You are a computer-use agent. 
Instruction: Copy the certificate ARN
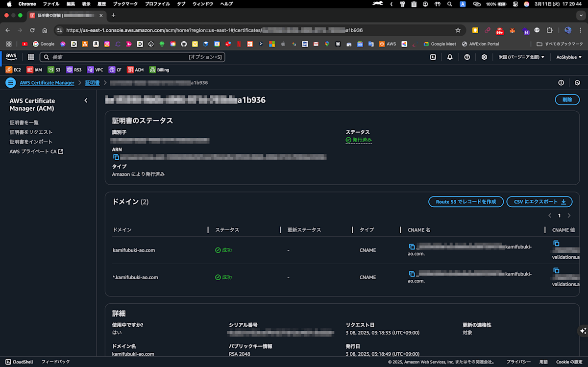pyautogui.click(x=116, y=157)
